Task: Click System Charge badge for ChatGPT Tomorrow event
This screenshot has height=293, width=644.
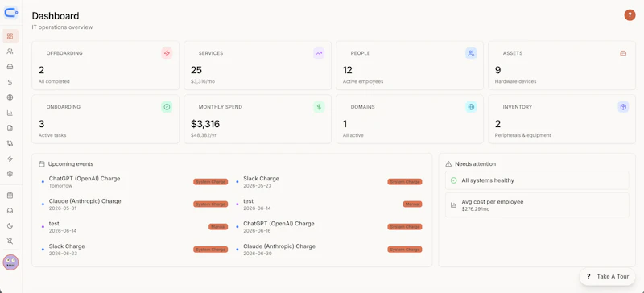Action: (211, 182)
